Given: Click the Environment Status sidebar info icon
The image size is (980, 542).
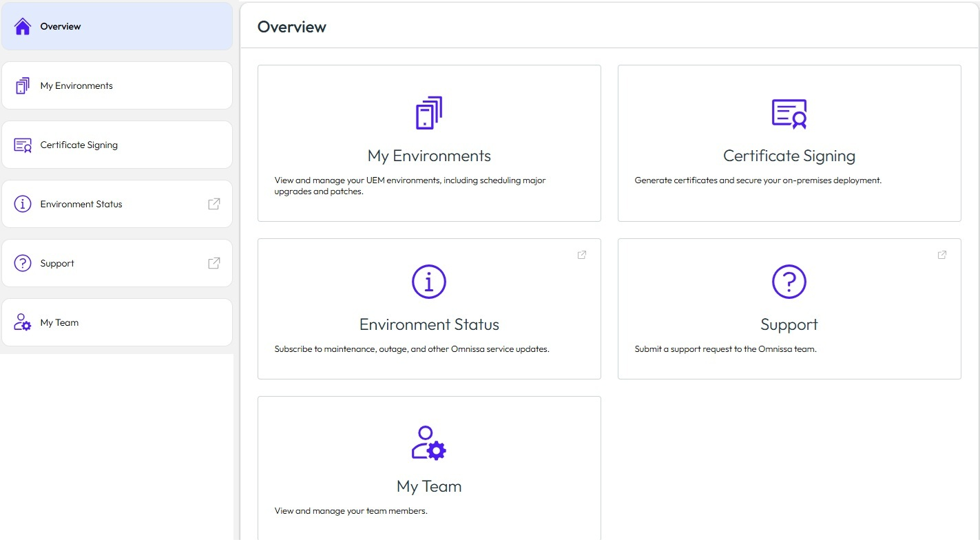Looking at the screenshot, I should 23,204.
